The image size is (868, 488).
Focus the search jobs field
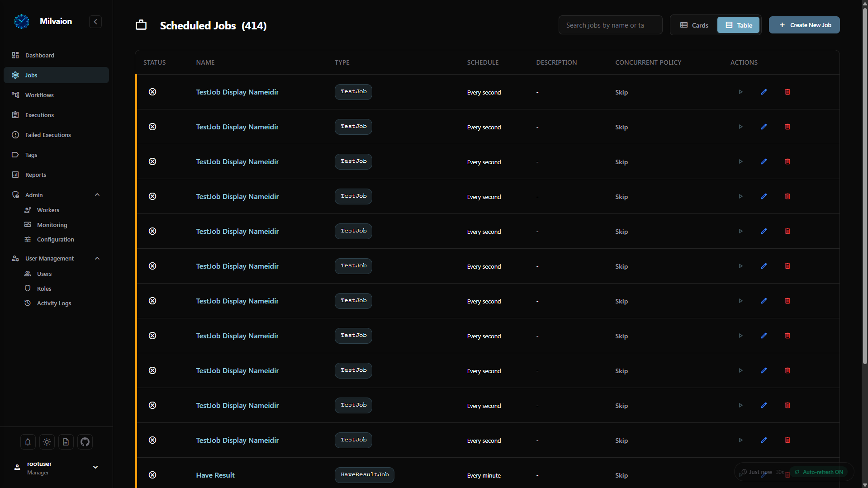(610, 25)
